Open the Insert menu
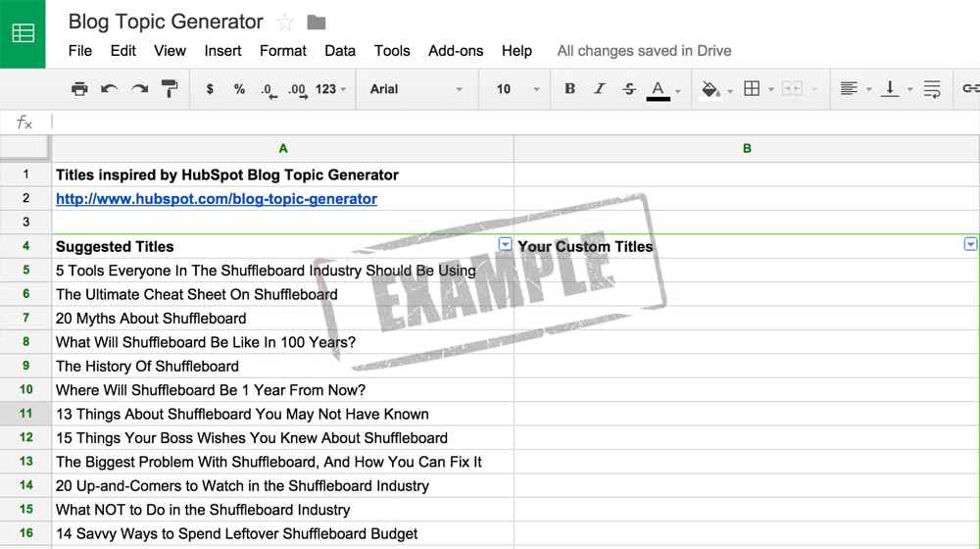Viewport: 980px width, 549px height. (x=222, y=51)
